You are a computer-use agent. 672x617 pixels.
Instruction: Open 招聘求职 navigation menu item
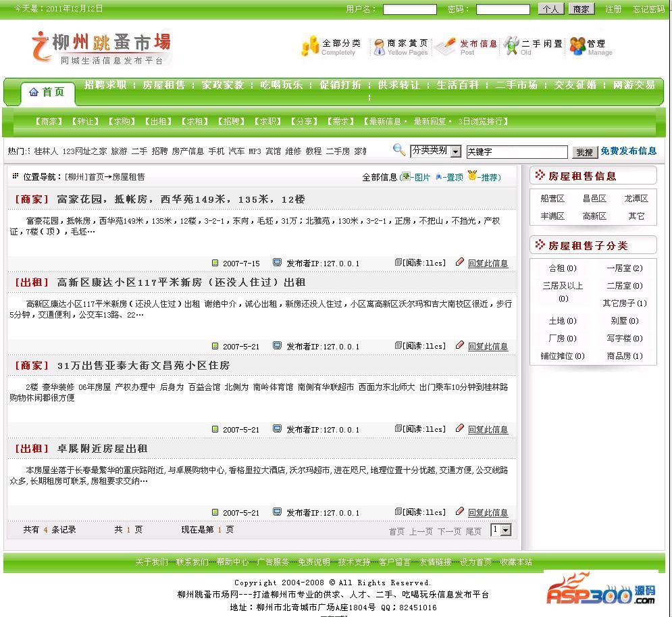(105, 85)
